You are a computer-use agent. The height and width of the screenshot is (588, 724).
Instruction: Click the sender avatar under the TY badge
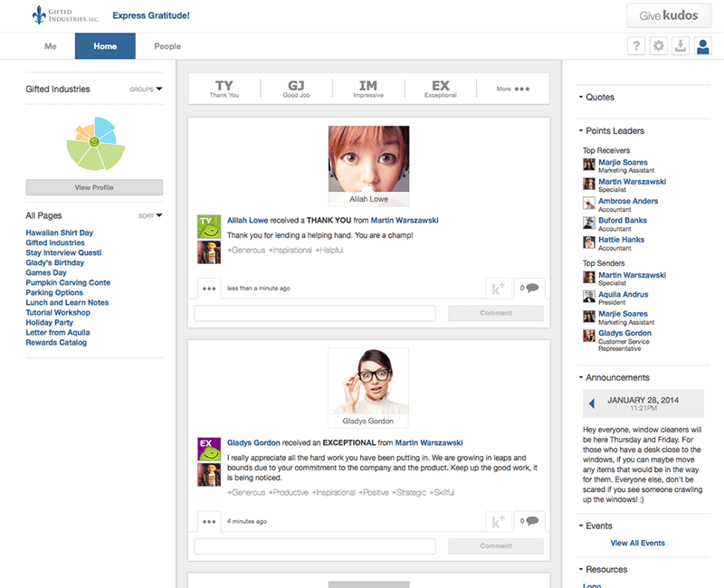(209, 252)
